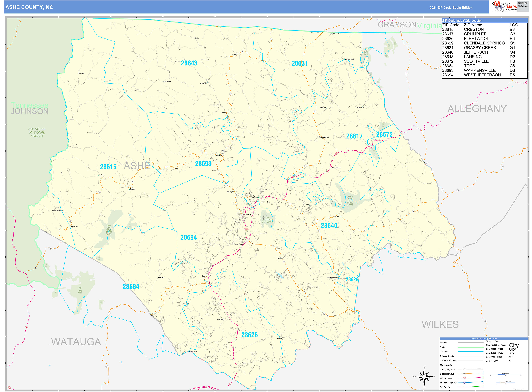Click the 2021 Ashe County, NC Map legend title
This screenshot has height=392, width=532.
484,339
